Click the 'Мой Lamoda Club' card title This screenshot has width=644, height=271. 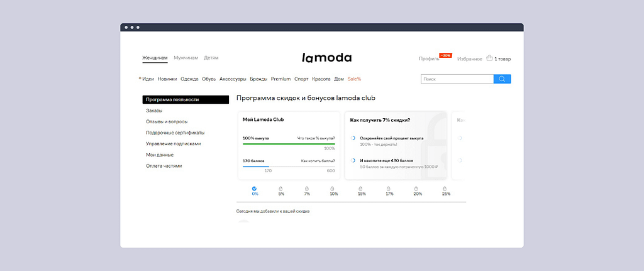264,119
